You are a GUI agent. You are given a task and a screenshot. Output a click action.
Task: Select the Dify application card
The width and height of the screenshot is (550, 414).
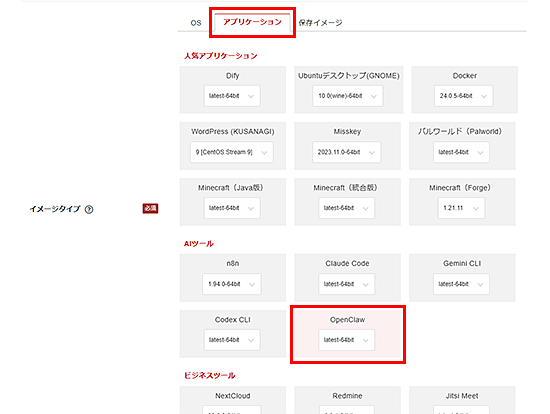click(x=233, y=89)
